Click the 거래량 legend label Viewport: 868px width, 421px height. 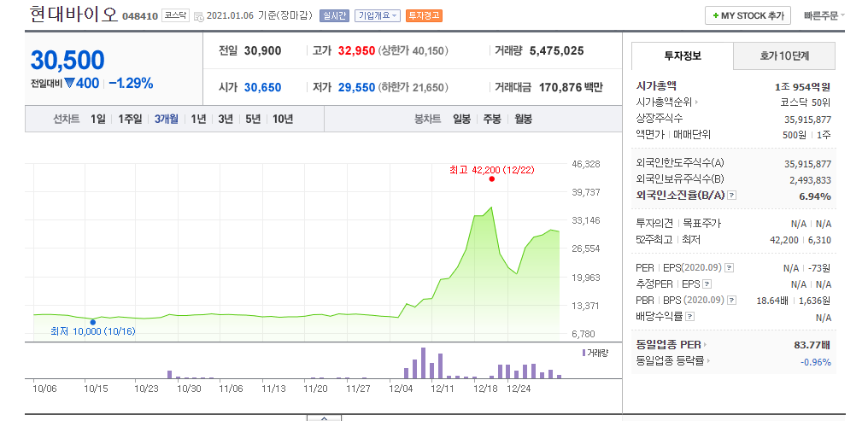click(595, 353)
